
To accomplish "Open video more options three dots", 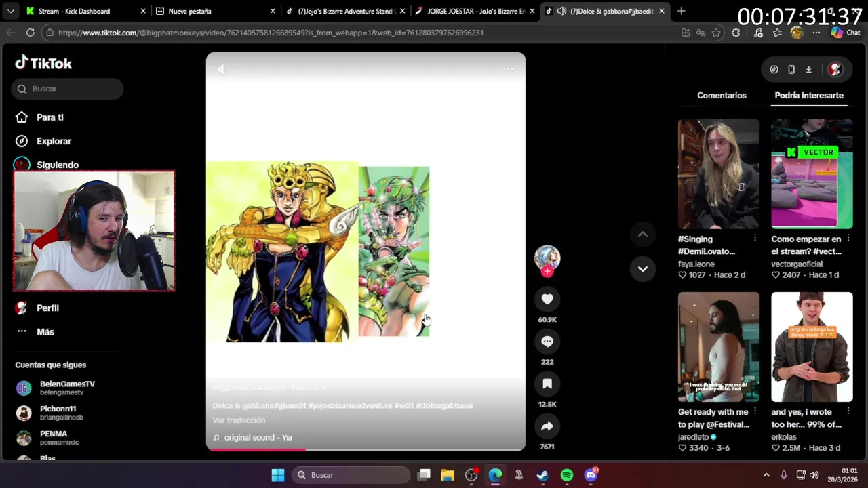I will [x=508, y=69].
